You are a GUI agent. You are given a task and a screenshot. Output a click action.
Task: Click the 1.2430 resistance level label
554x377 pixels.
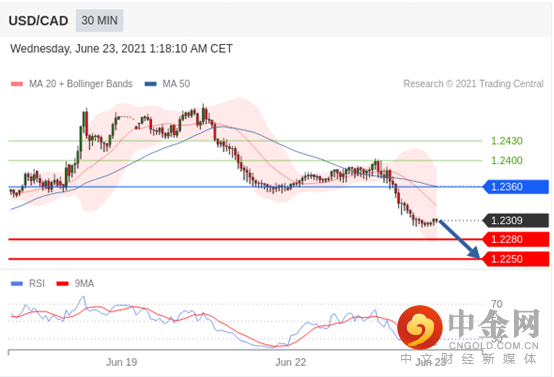[507, 141]
